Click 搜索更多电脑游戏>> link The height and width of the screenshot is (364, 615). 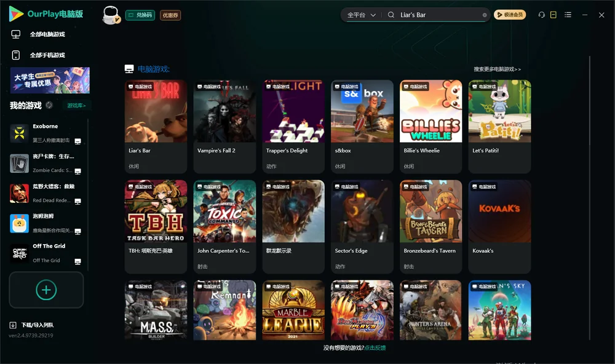(497, 69)
